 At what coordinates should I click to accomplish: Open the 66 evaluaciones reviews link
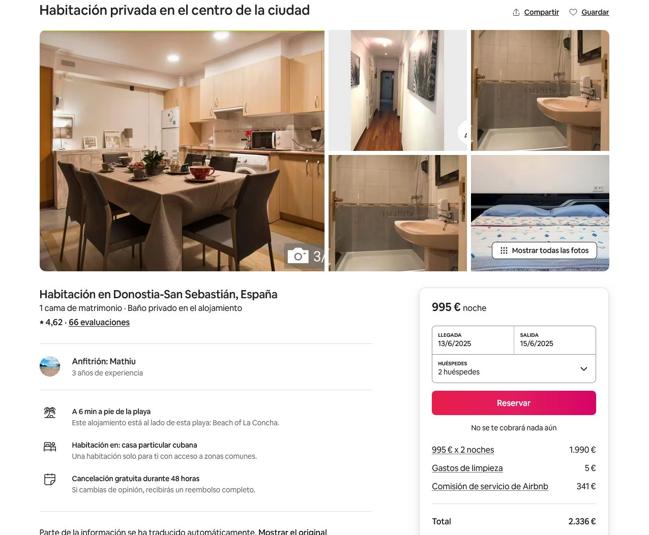(x=99, y=322)
